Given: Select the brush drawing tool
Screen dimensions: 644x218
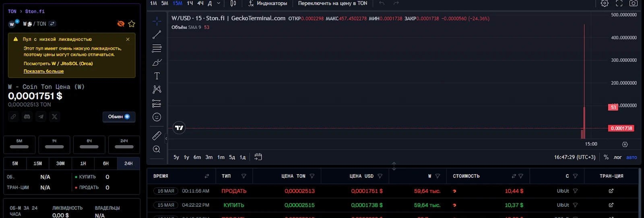Looking at the screenshot, I should click(157, 62).
